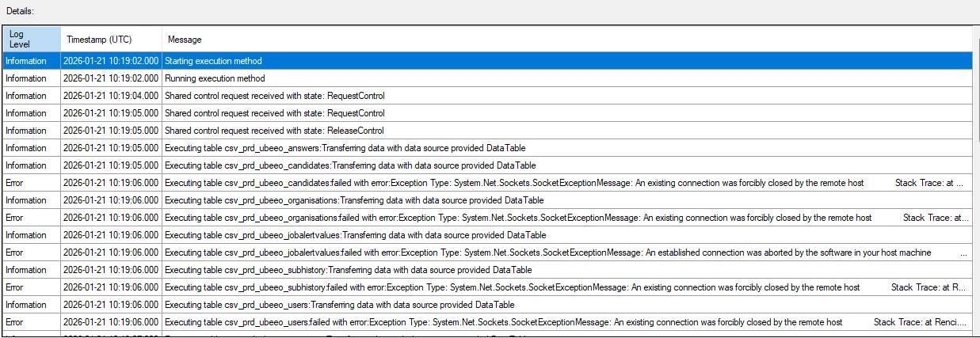The image size is (980, 338).
Task: Click the 10:19:04.000 timestamp cell
Action: pos(111,96)
